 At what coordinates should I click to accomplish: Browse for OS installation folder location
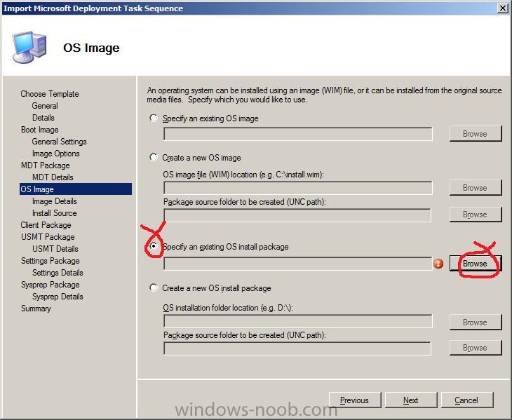point(475,322)
